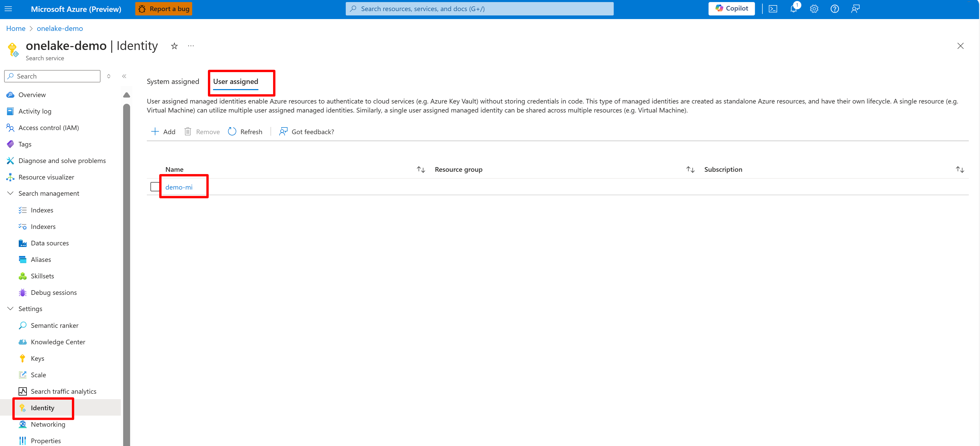Collapse the Settings section chevron
Image resolution: width=980 pixels, height=446 pixels.
10,308
